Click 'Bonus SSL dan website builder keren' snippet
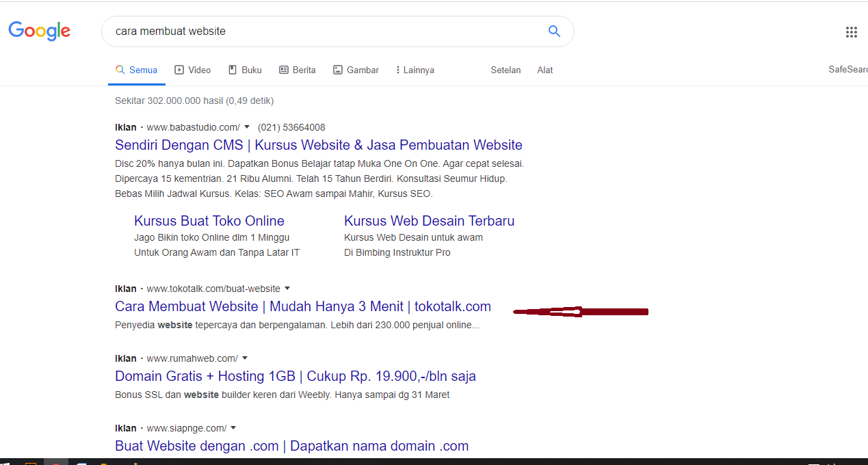This screenshot has width=868, height=465. (282, 395)
